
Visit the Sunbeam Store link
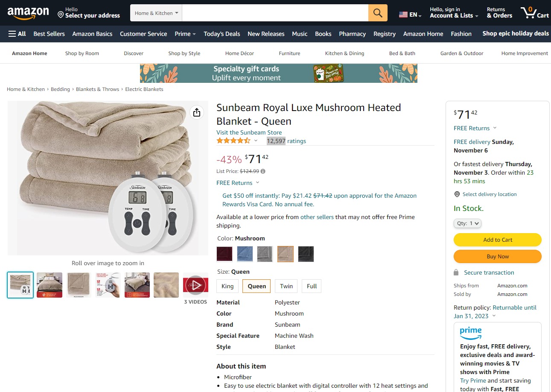pyautogui.click(x=249, y=132)
